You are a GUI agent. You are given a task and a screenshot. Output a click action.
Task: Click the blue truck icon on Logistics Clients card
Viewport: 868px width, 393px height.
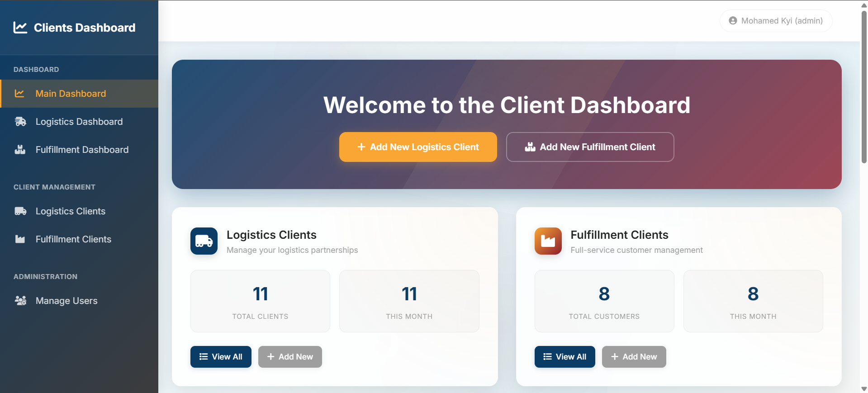pos(204,241)
